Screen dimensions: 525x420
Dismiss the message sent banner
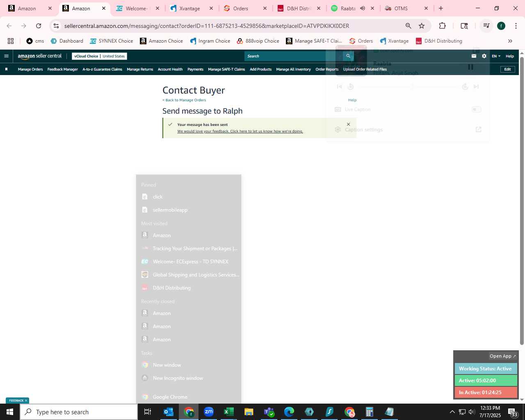click(348, 124)
